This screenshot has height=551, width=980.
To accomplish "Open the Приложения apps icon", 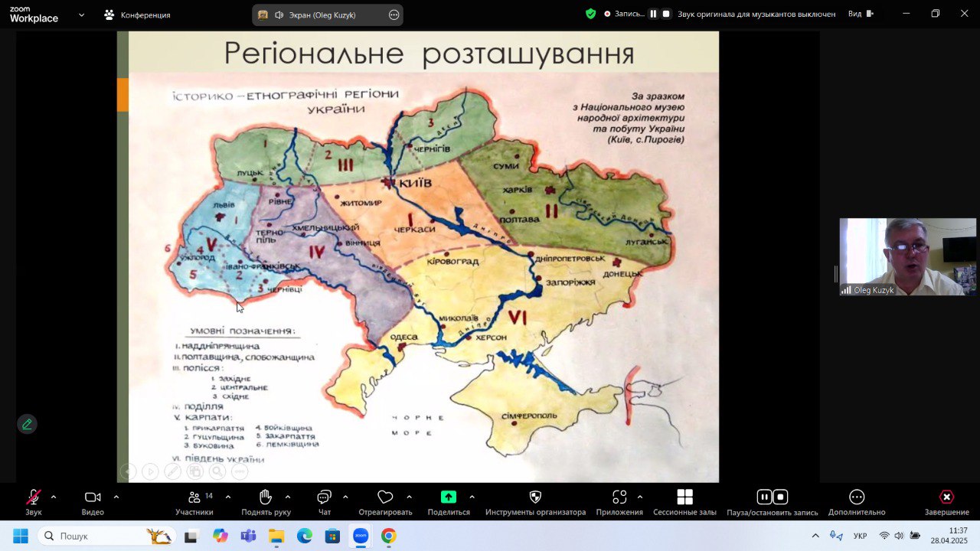I will (619, 498).
